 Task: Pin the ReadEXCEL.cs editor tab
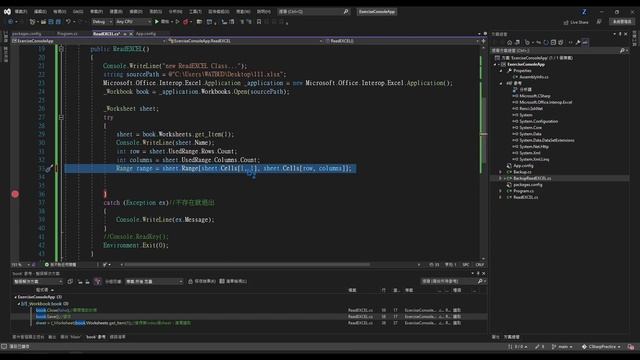[x=124, y=34]
